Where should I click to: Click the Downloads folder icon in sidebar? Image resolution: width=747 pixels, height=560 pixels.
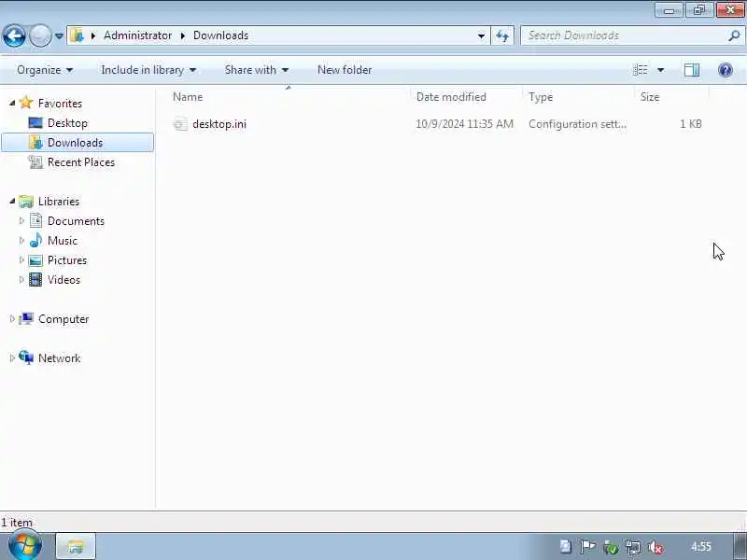pyautogui.click(x=35, y=143)
